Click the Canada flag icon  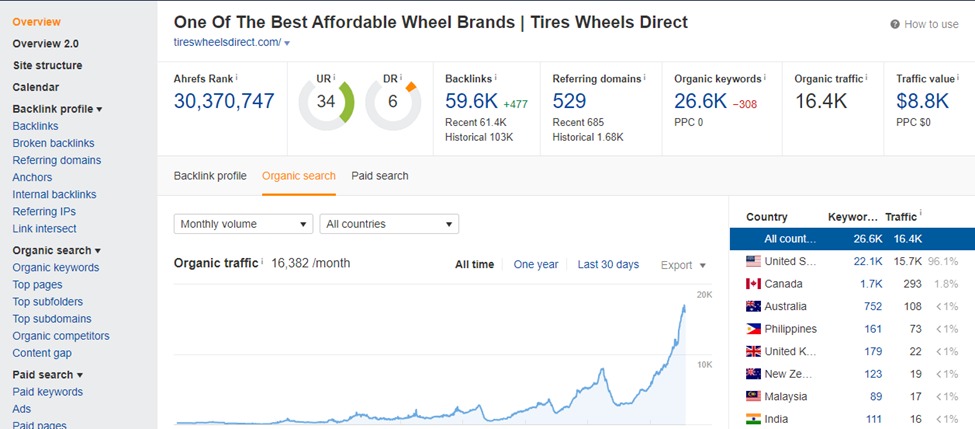point(754,284)
